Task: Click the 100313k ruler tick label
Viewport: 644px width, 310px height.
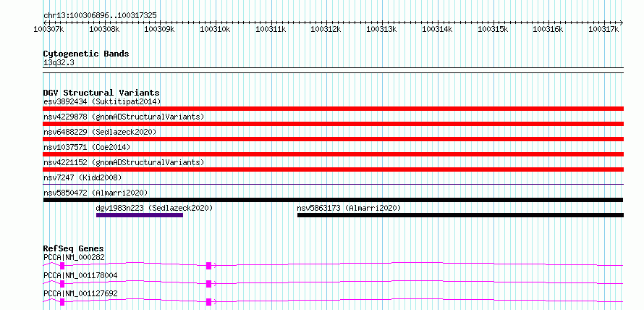Action: coord(381,29)
